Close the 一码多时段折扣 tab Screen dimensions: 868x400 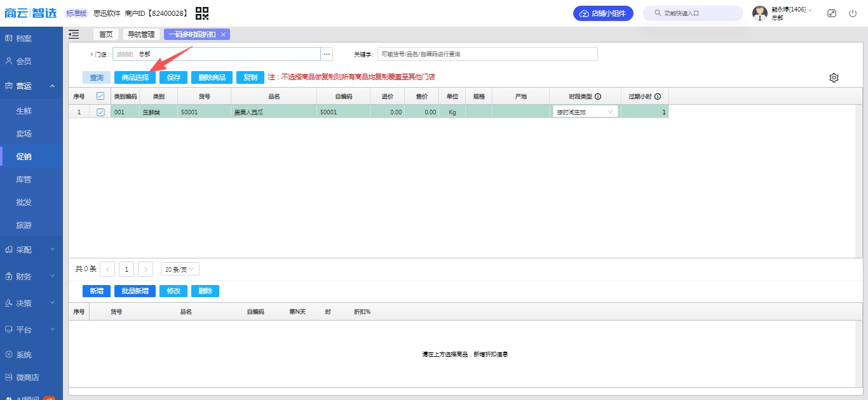[x=223, y=34]
